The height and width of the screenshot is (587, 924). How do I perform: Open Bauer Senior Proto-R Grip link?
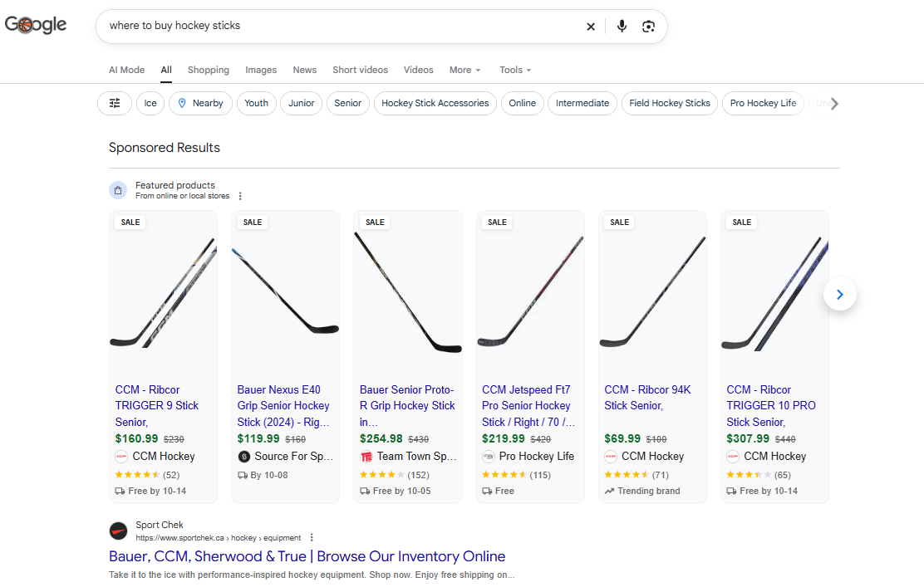407,406
